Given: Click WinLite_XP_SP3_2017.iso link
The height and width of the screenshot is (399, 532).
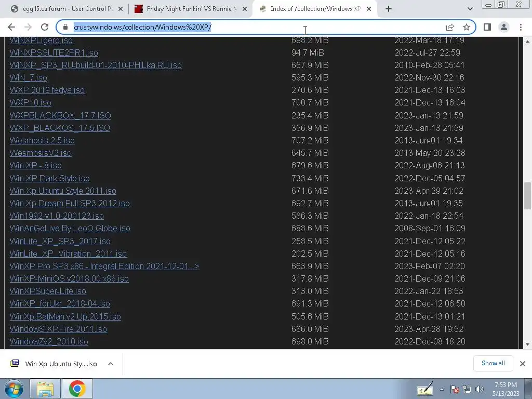Looking at the screenshot, I should coord(60,241).
